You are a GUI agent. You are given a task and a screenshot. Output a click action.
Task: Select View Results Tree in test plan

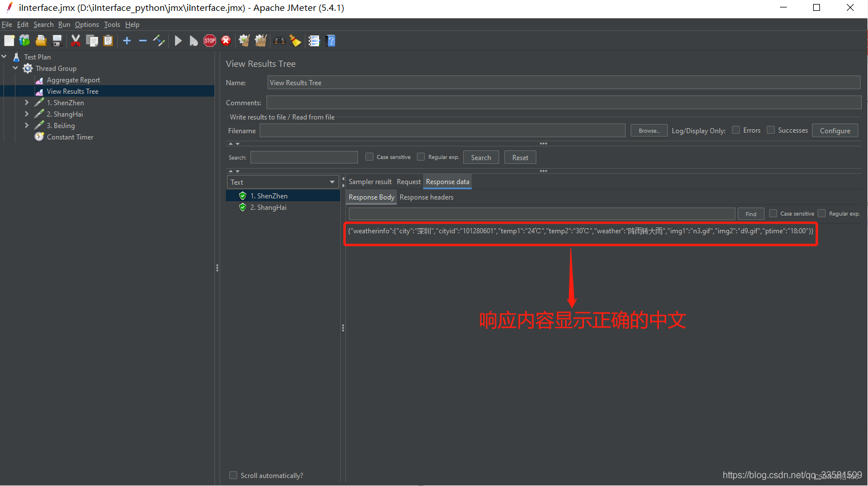pyautogui.click(x=73, y=91)
